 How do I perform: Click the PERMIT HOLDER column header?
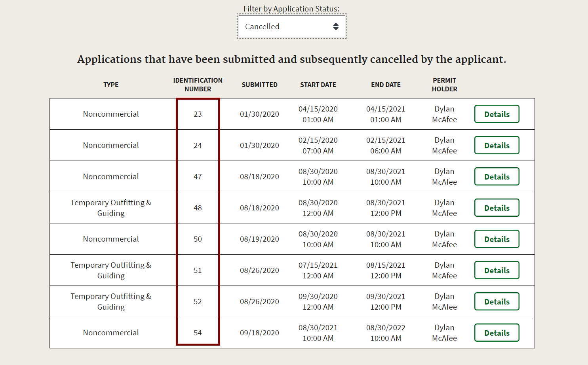(444, 85)
